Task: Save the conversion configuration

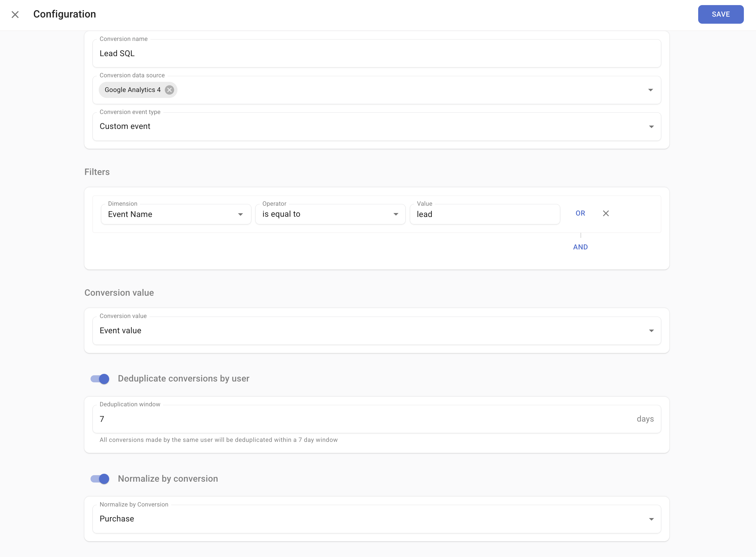Action: [x=720, y=14]
